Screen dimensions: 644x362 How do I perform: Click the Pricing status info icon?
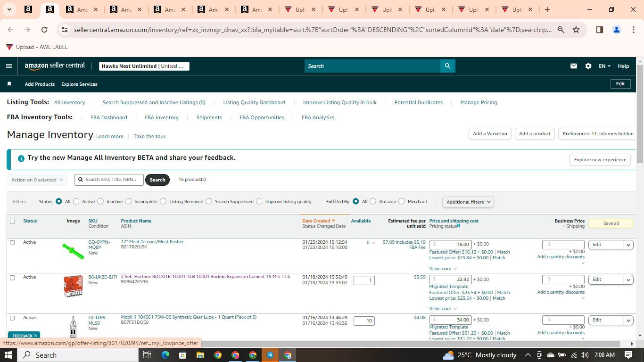[458, 226]
